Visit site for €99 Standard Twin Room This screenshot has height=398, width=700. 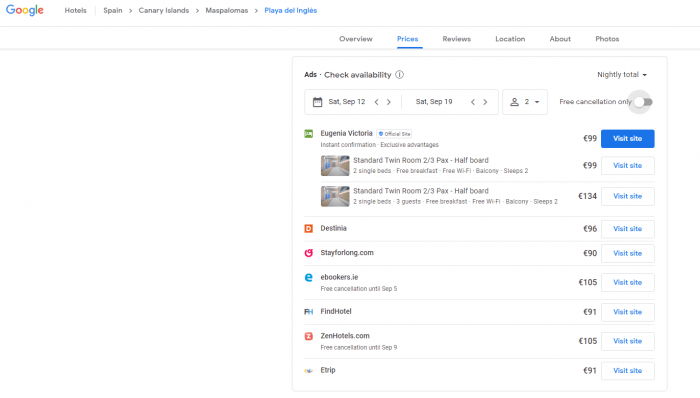click(628, 166)
